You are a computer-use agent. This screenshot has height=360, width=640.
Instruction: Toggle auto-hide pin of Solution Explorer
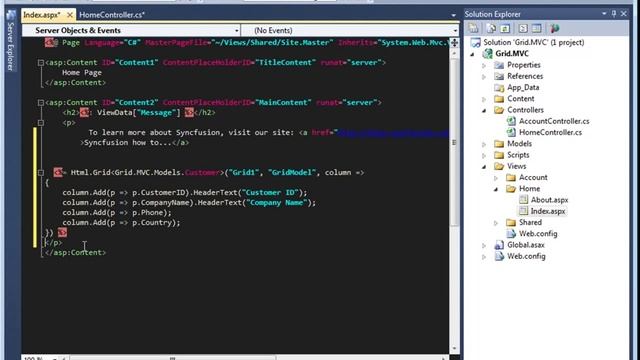(x=614, y=14)
